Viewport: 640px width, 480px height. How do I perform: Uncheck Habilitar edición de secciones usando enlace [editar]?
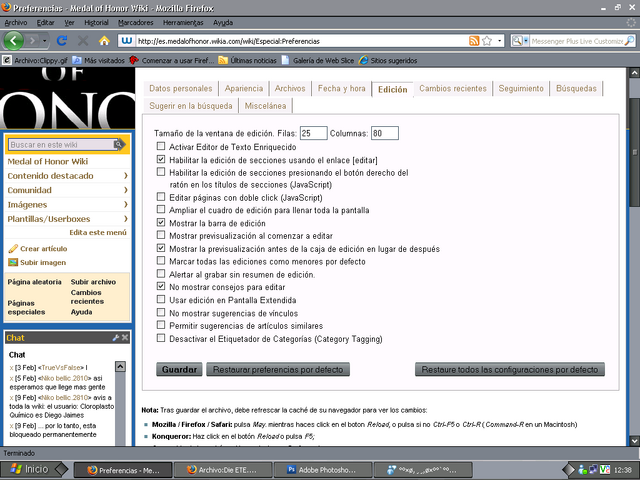click(x=161, y=159)
